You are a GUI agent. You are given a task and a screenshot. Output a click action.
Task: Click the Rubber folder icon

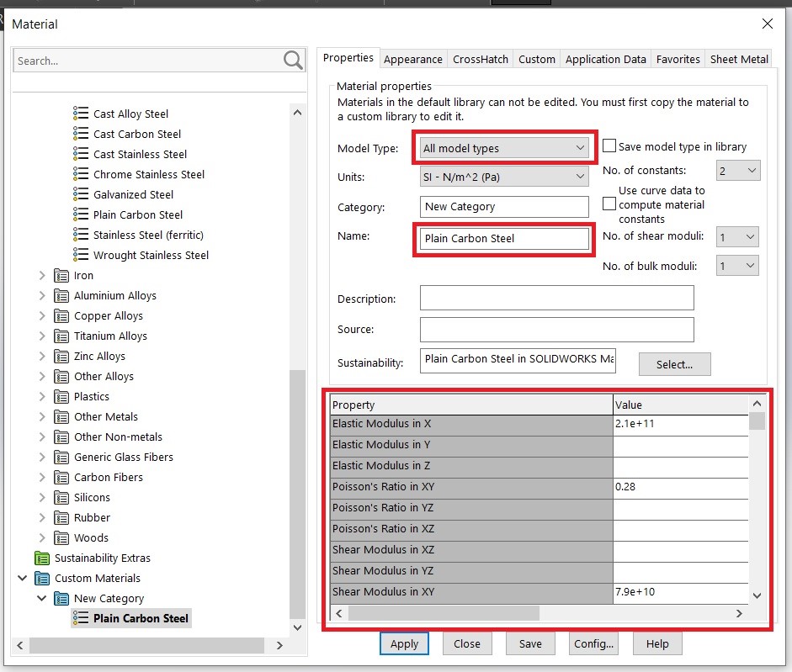(61, 518)
